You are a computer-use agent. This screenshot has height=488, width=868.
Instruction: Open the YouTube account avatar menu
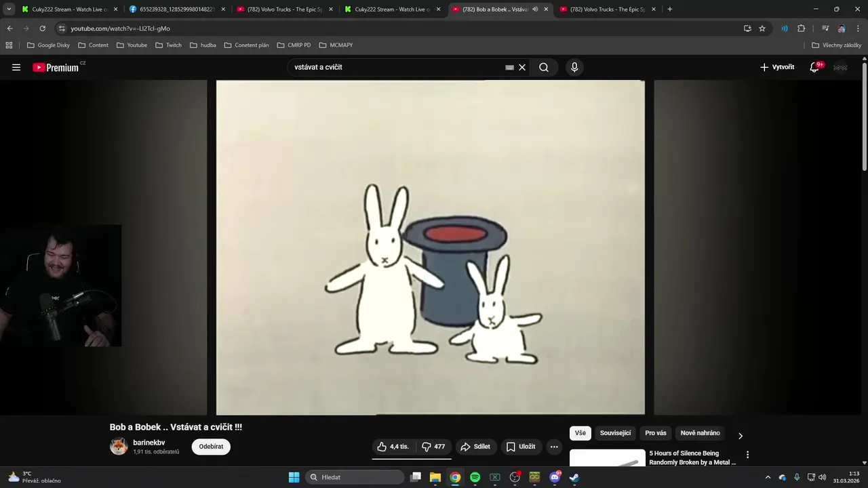pos(840,67)
